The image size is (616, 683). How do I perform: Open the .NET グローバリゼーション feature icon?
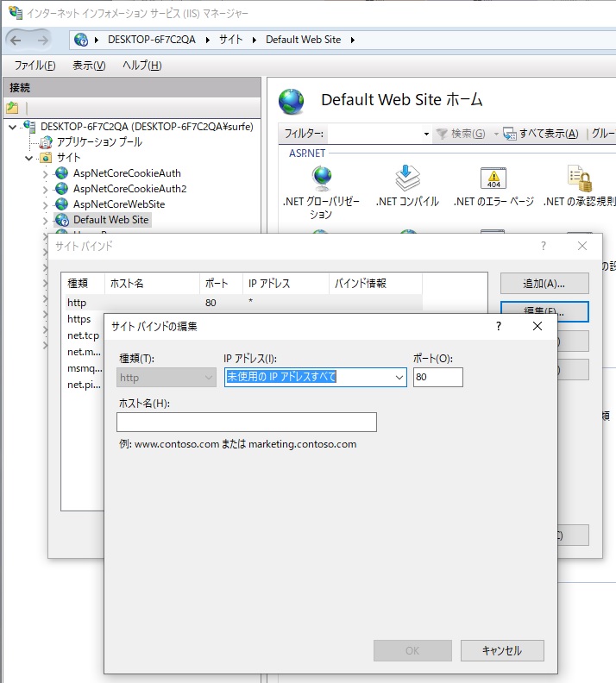pyautogui.click(x=322, y=179)
